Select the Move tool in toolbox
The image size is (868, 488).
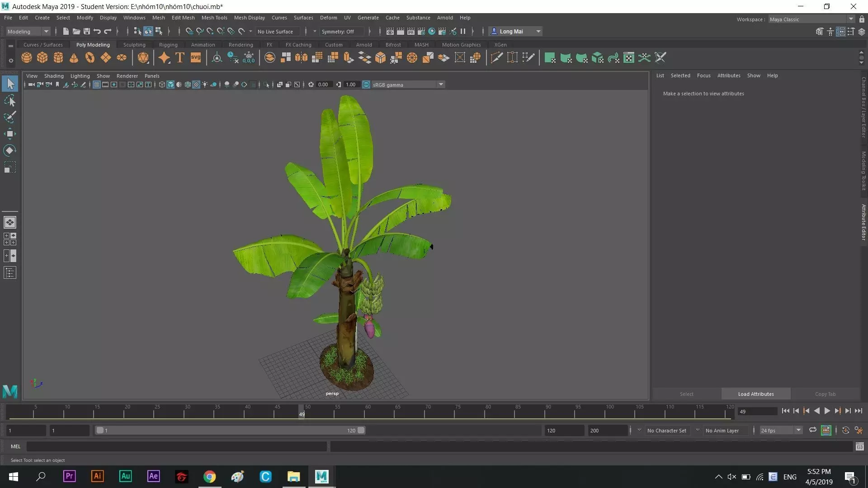click(10, 134)
